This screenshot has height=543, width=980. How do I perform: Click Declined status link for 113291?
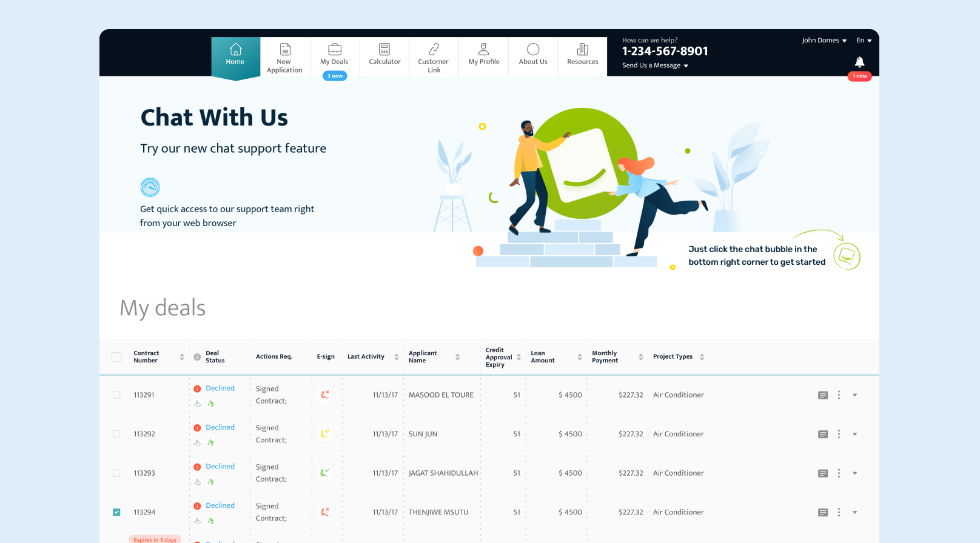[x=220, y=388]
